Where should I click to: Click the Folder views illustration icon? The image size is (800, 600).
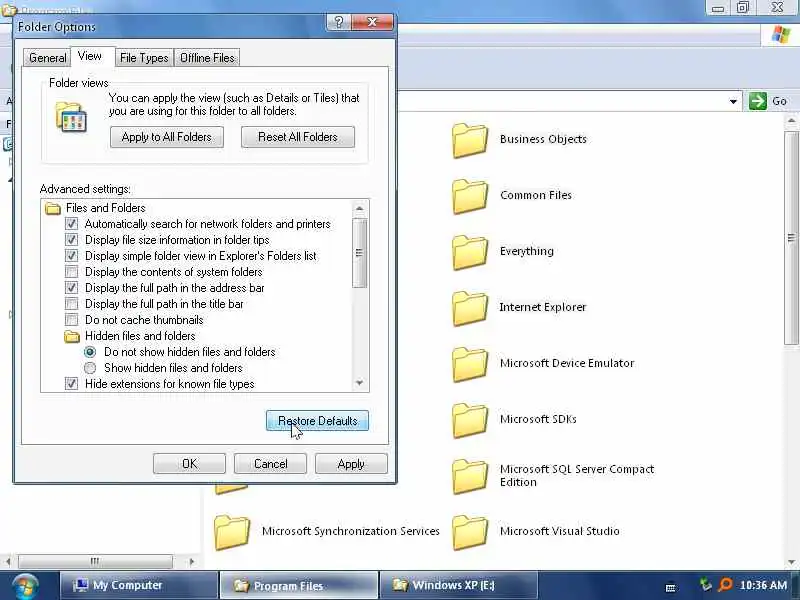[71, 117]
